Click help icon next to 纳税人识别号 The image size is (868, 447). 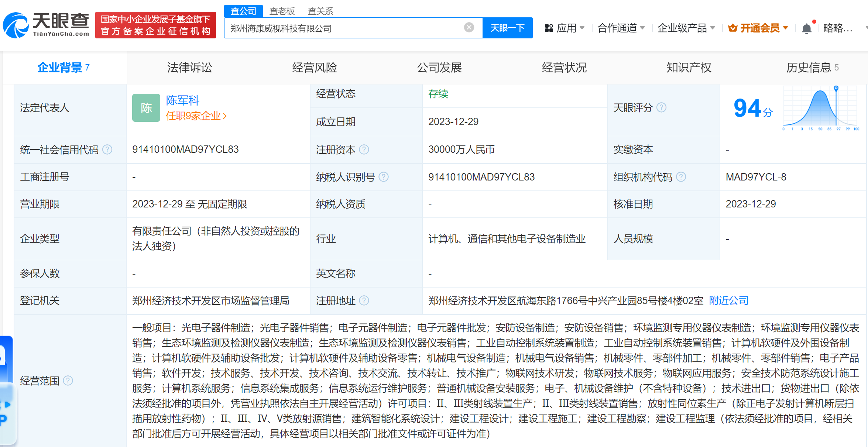384,177
